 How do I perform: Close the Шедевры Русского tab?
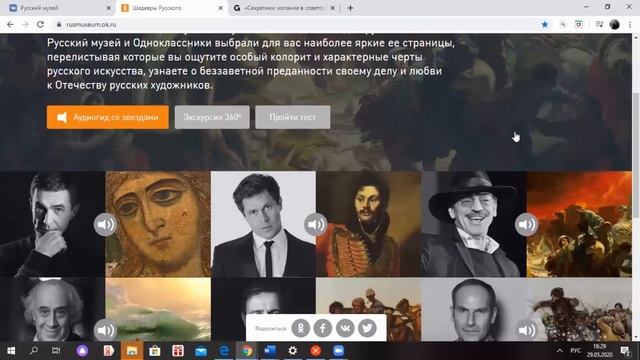[221, 8]
